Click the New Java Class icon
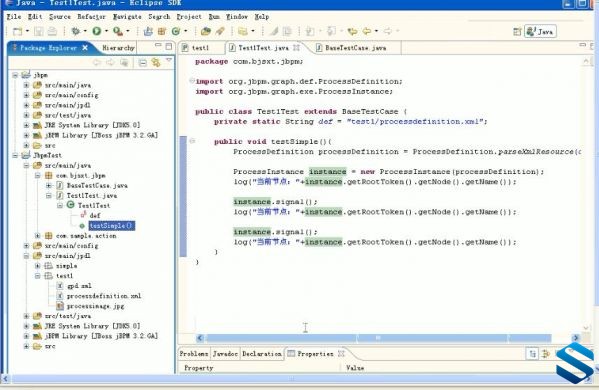 tap(176, 31)
